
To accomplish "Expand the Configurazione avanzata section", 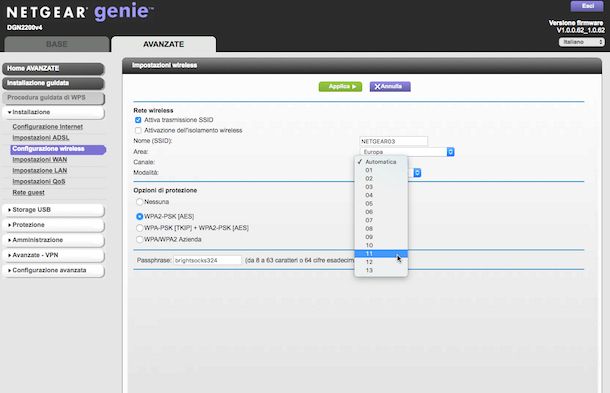I will click(53, 270).
